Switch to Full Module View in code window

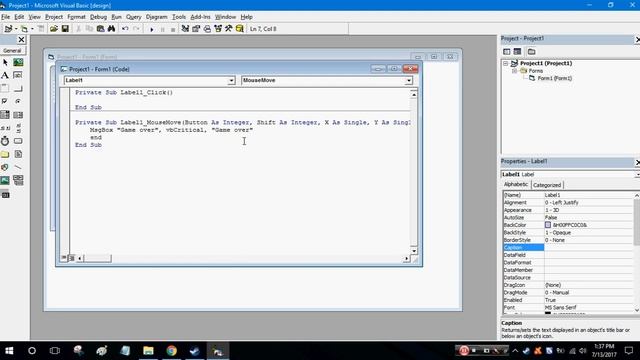coord(71,258)
